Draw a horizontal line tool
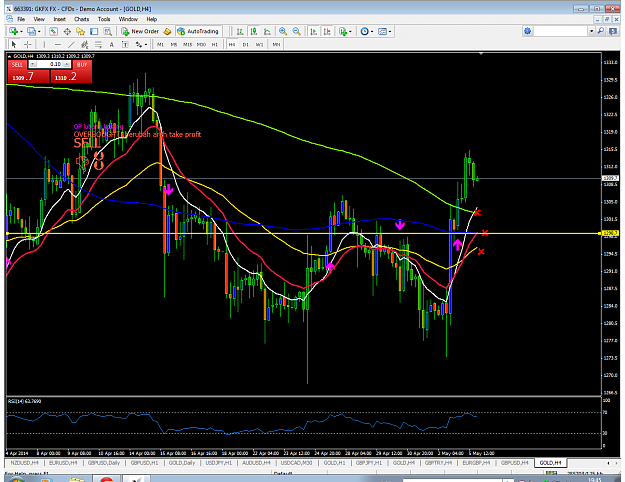Screen dimensions: 625x482 (58, 44)
